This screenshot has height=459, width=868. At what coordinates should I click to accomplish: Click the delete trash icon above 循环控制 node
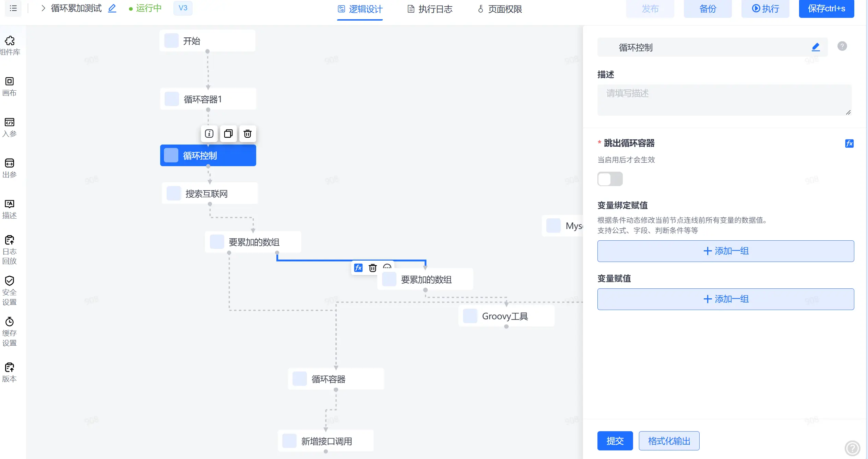point(248,134)
